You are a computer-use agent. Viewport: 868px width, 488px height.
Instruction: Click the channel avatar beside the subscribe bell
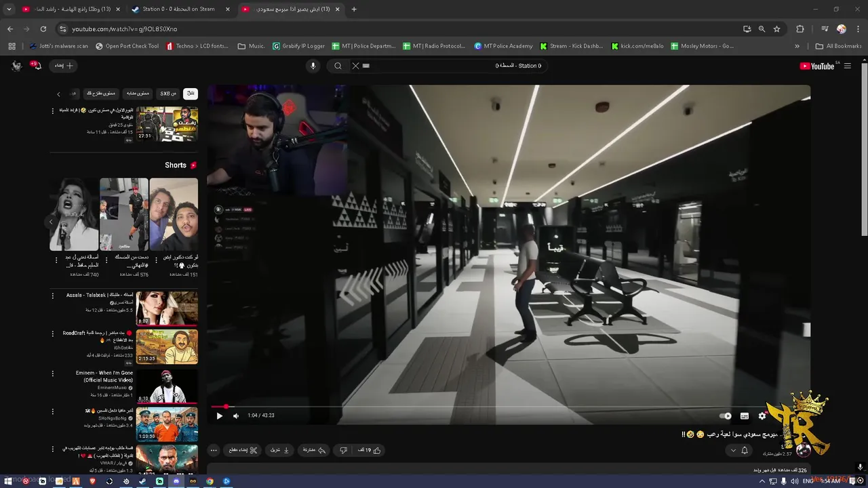tap(804, 450)
